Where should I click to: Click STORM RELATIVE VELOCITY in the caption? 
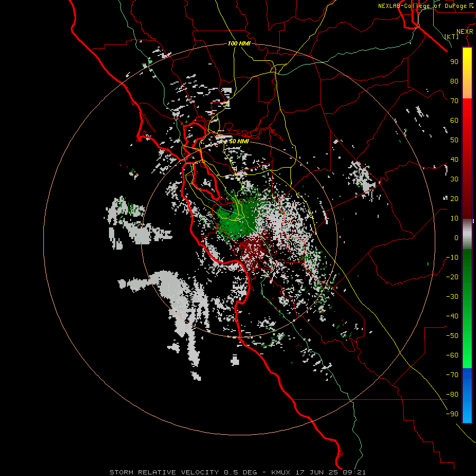tap(164, 472)
